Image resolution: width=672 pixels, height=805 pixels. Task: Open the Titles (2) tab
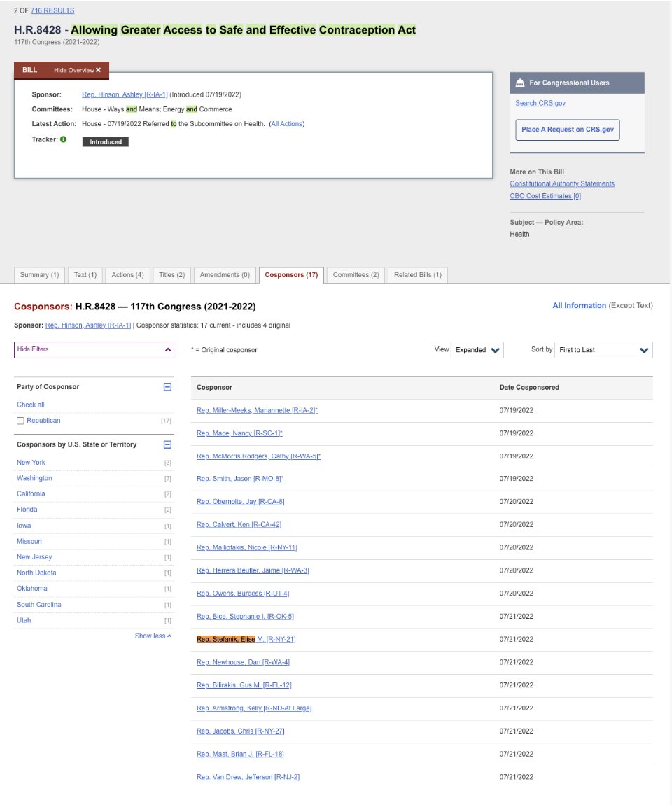coord(172,275)
